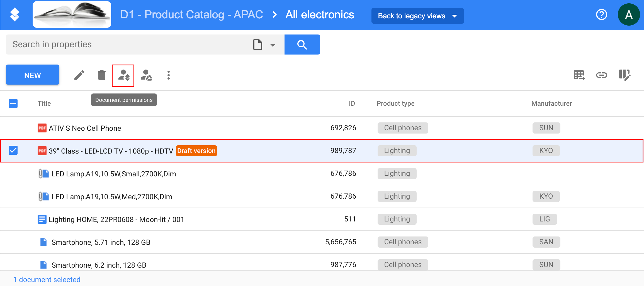The image size is (644, 286).
Task: Click KYO tag in 39" Class row
Action: [x=546, y=151]
